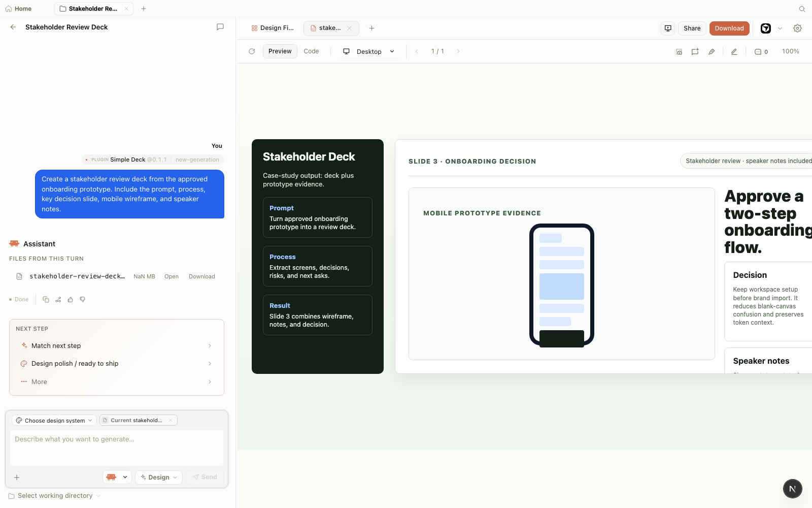
Task: Click the Result card in Stakeholder Deck
Action: click(318, 315)
